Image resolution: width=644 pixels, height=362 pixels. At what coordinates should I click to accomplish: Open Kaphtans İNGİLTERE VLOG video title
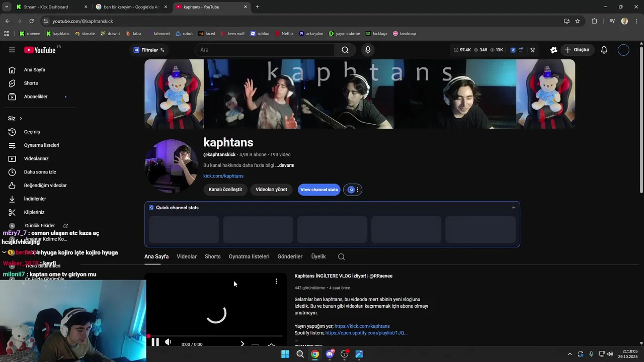click(x=344, y=276)
